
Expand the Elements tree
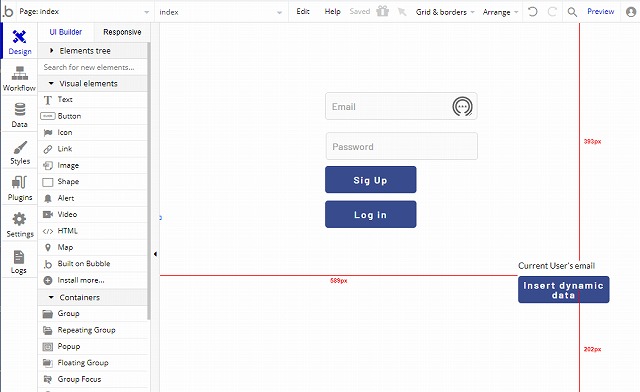(93, 51)
